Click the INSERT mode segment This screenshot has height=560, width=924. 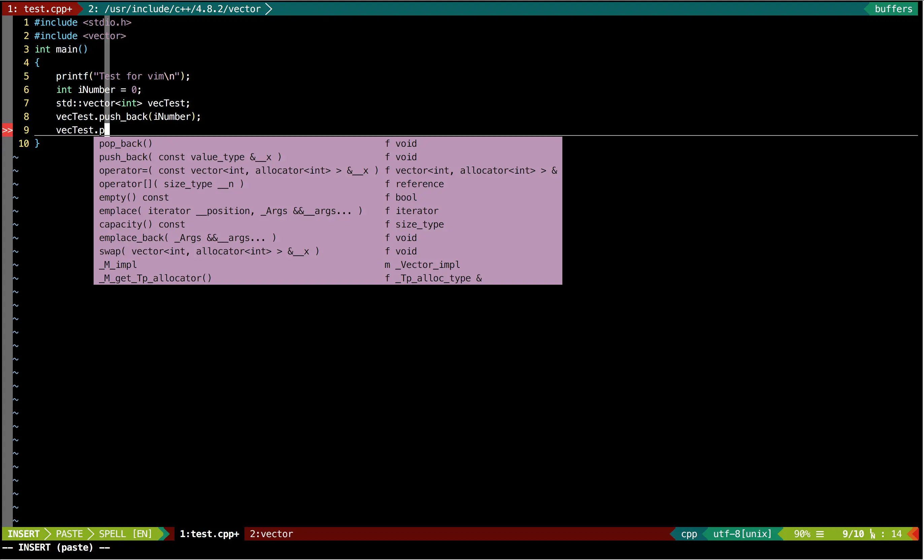23,534
